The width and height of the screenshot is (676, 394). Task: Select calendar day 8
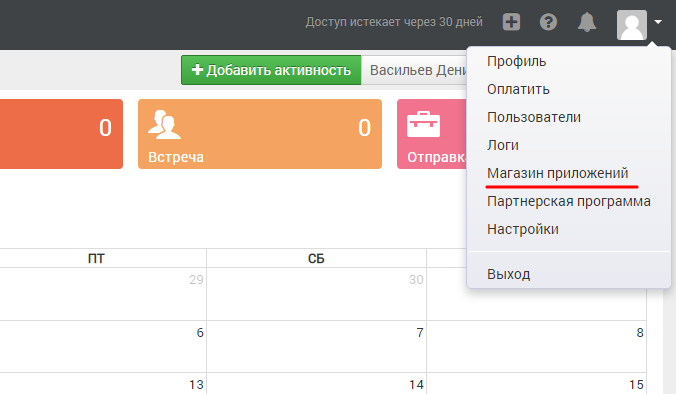(x=640, y=333)
